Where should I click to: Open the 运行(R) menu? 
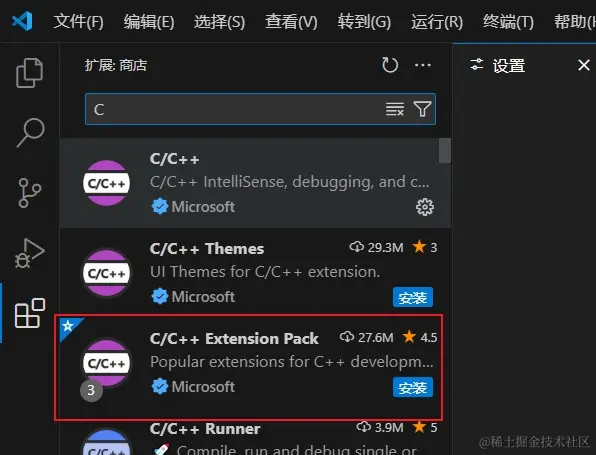click(437, 21)
